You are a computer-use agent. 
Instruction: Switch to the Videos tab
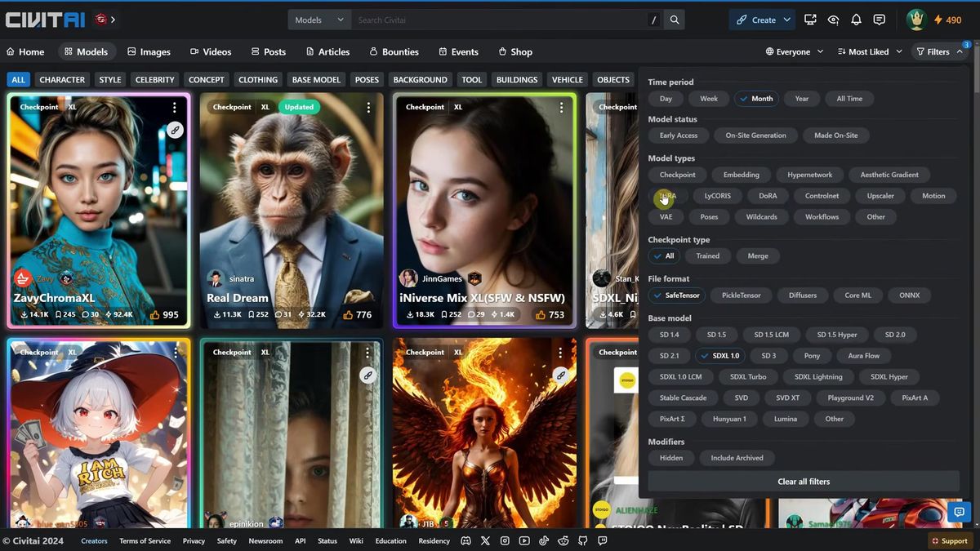coord(211,51)
